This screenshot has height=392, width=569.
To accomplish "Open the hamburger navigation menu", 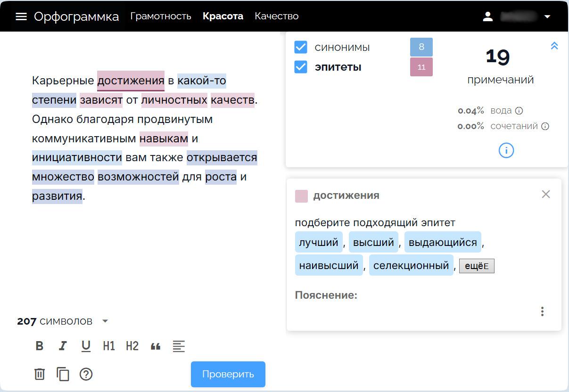I will (x=21, y=16).
